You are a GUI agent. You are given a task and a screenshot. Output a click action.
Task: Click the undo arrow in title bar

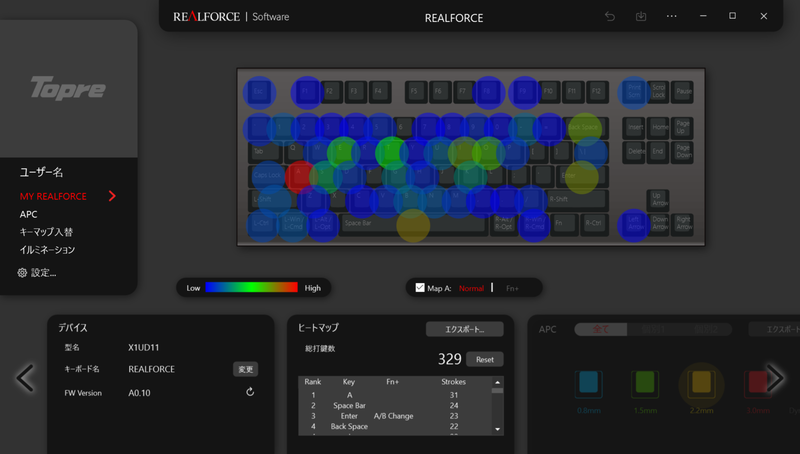click(610, 16)
